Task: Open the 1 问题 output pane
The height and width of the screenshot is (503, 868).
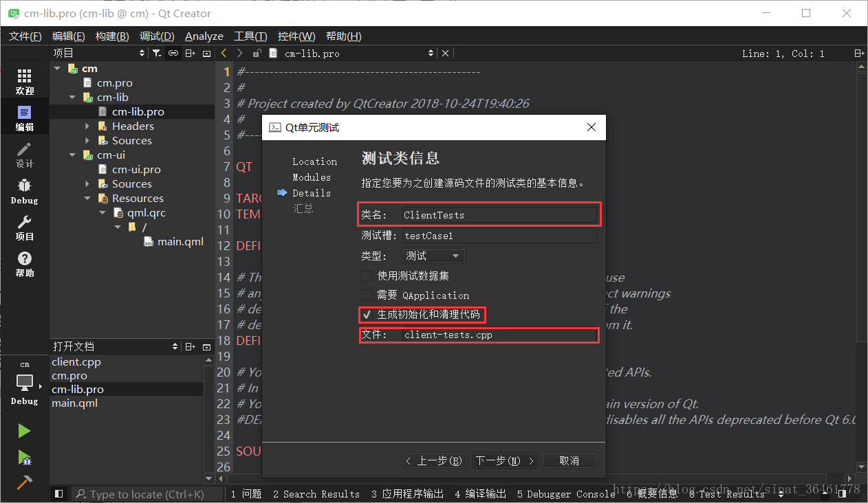Action: [246, 493]
